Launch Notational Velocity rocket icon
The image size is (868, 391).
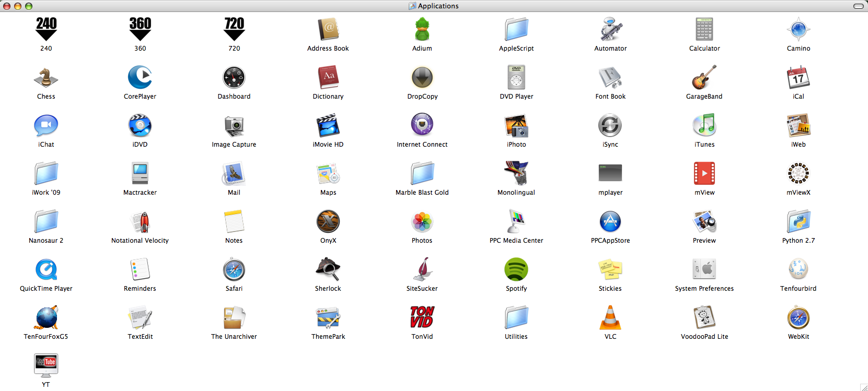tap(140, 221)
